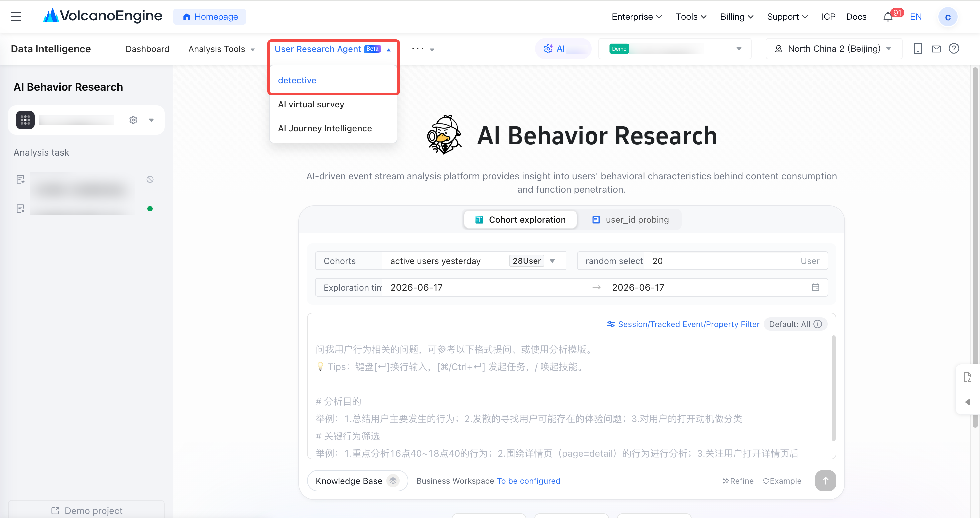Screen dimensions: 980x518
Task: Open the North China 2 (Beijing) region dropdown
Action: coord(834,49)
